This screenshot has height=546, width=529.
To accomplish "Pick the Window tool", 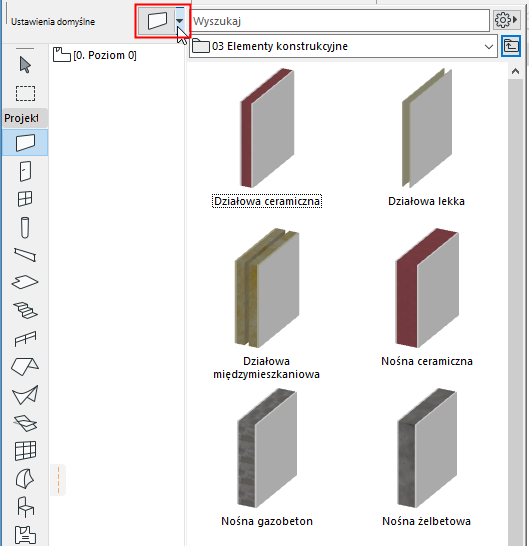I will tap(25, 199).
